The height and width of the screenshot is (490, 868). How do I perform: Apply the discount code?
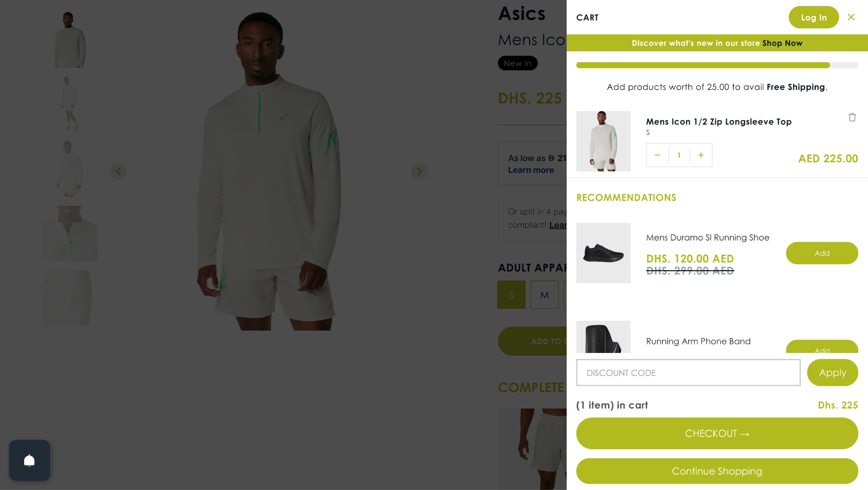coord(832,373)
